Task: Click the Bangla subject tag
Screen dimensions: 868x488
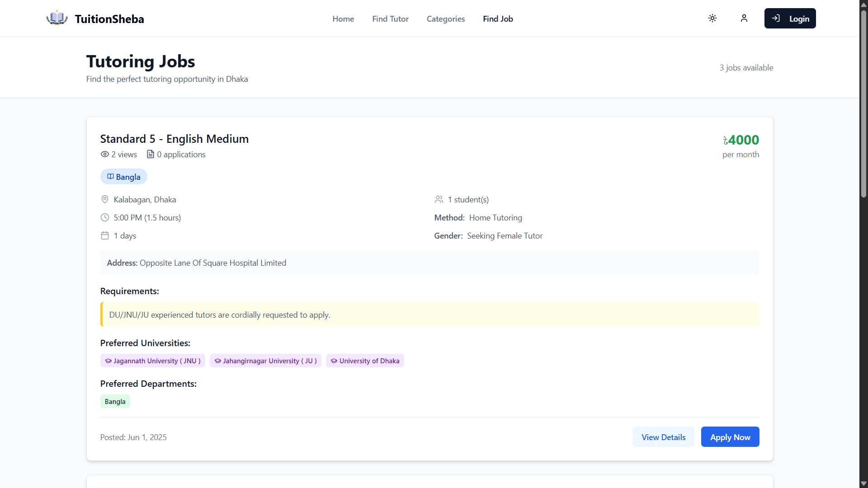Action: point(123,177)
